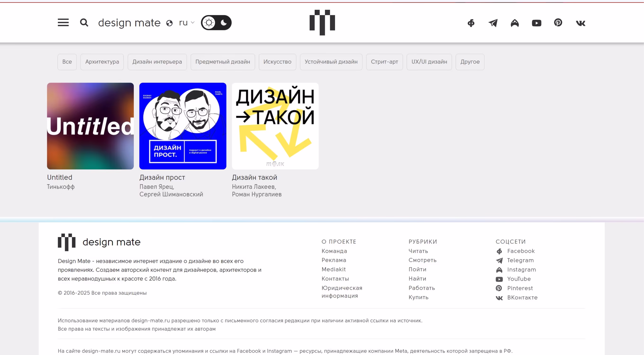This screenshot has height=355, width=644.
Task: Open the Дизайн прост podcast cover
Action: click(x=183, y=126)
